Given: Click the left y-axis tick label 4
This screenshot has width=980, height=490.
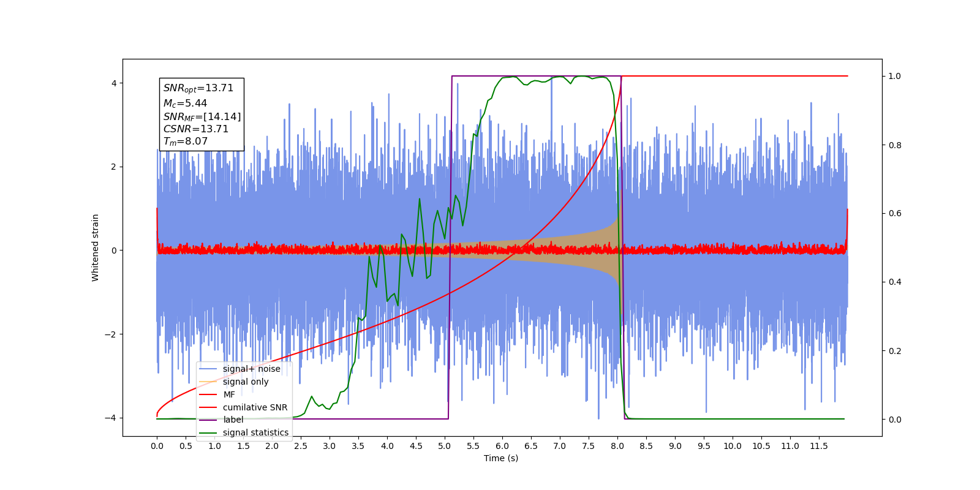Looking at the screenshot, I should click(x=114, y=83).
